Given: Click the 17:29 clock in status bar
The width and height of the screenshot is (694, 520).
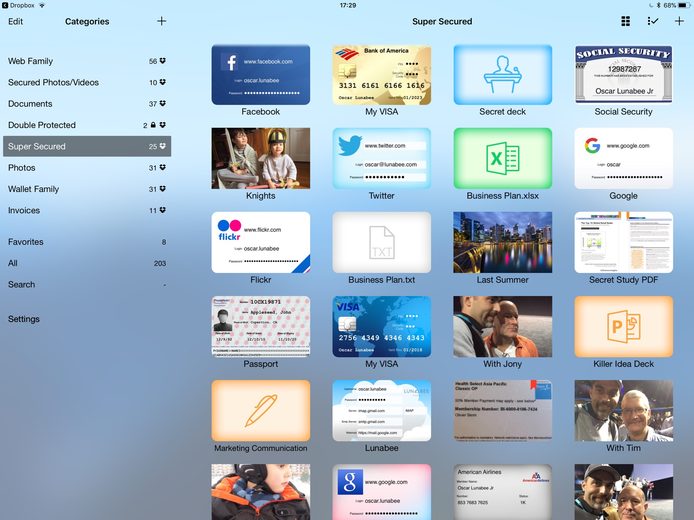Looking at the screenshot, I should (348, 5).
